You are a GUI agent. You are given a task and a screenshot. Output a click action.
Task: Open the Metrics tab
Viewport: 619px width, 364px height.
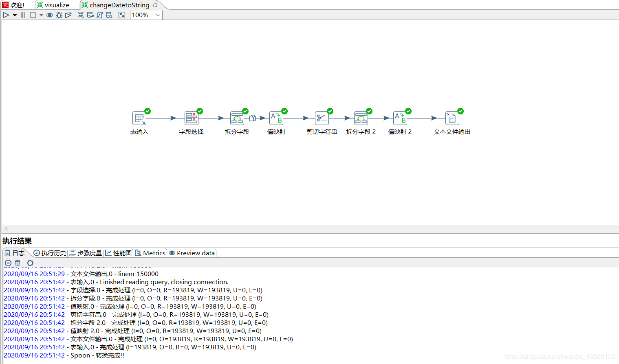(x=150, y=253)
